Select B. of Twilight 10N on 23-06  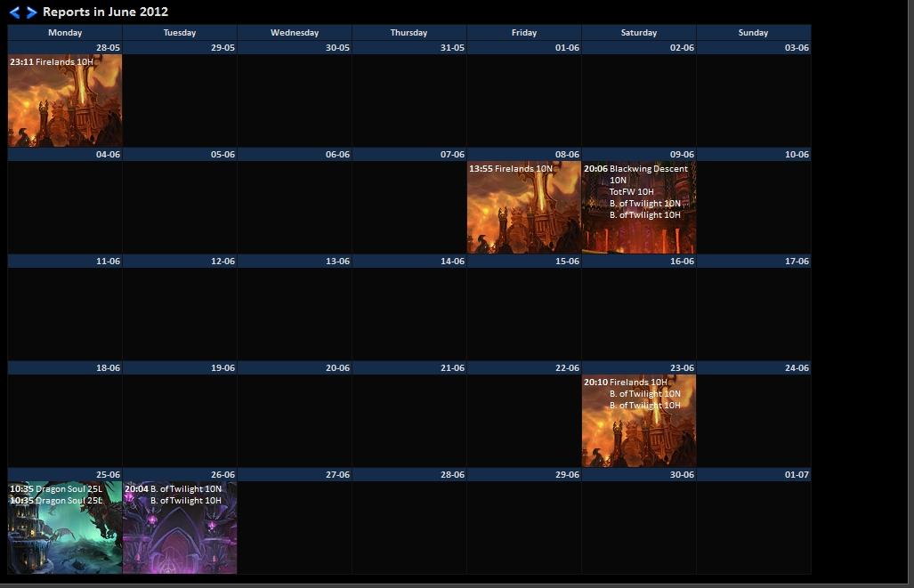(644, 394)
